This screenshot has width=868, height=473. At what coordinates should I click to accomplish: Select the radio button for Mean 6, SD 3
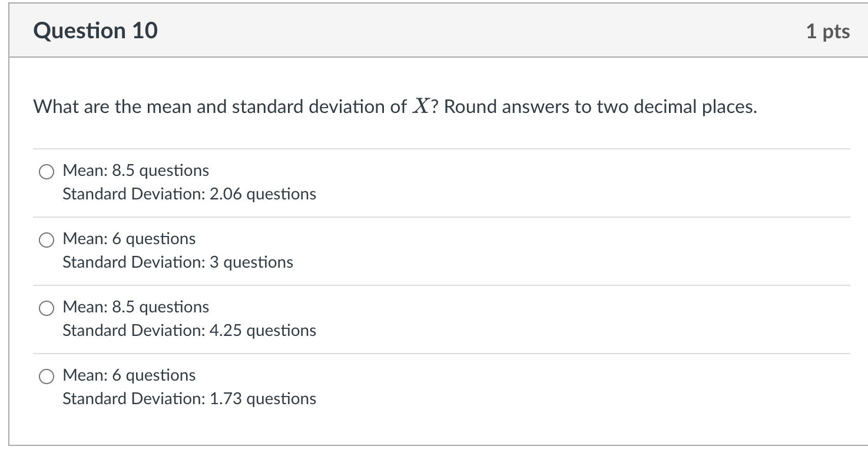coord(46,240)
